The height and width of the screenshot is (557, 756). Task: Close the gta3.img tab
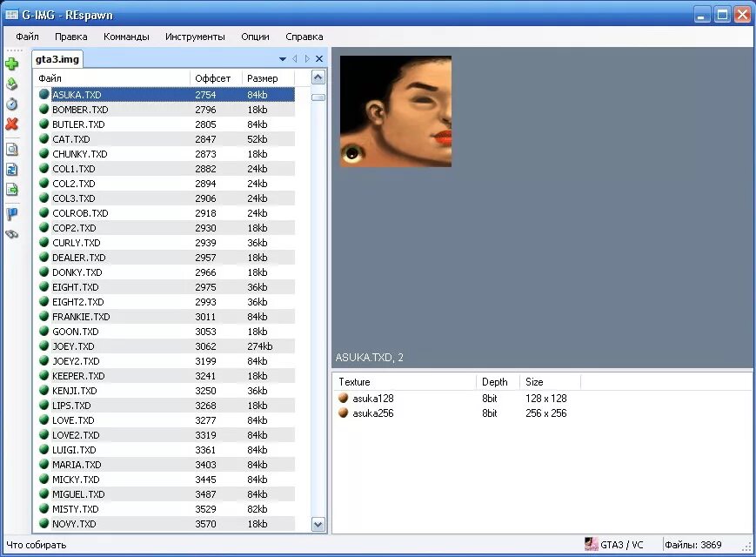(x=319, y=59)
